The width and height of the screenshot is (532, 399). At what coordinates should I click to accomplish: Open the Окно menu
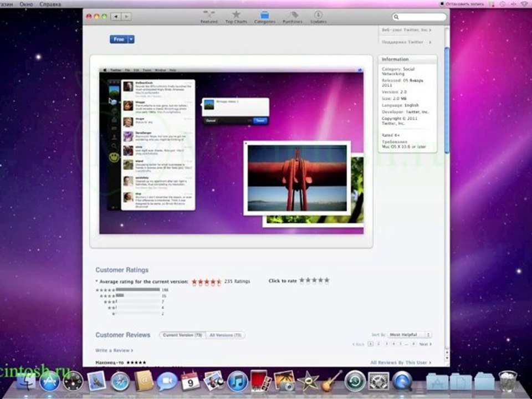coord(26,4)
